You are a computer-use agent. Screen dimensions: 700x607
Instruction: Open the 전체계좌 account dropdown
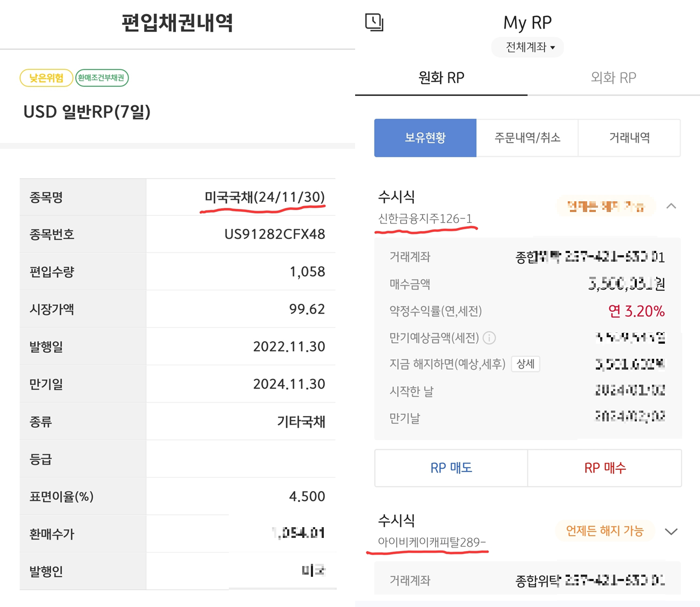click(x=527, y=47)
